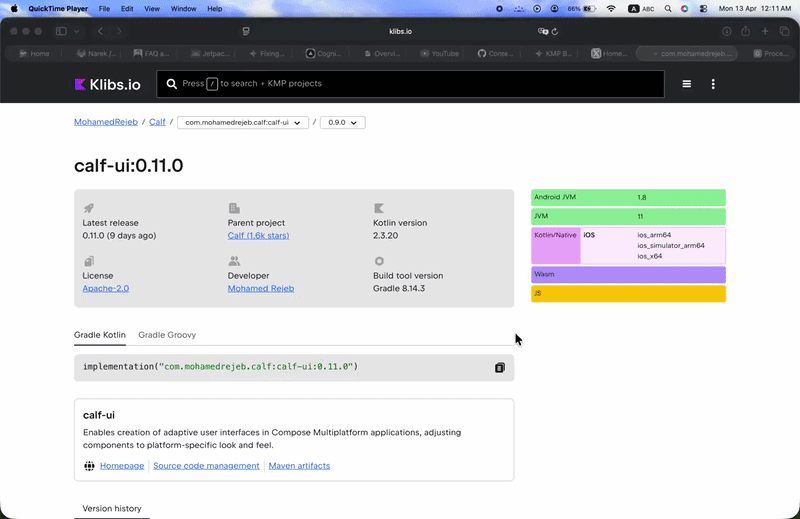
Task: Open the File menu
Action: tap(104, 9)
